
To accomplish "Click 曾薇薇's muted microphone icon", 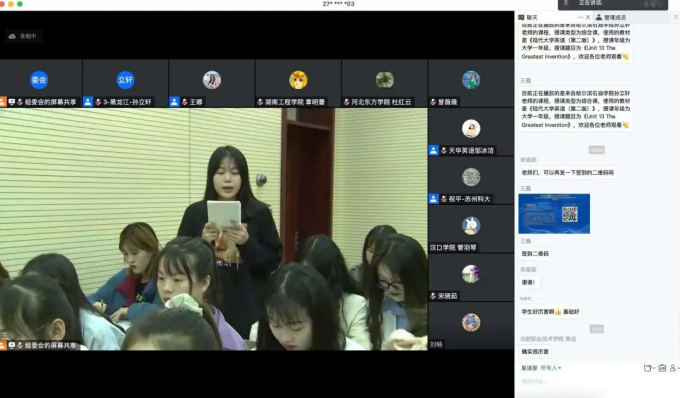I will (x=433, y=102).
